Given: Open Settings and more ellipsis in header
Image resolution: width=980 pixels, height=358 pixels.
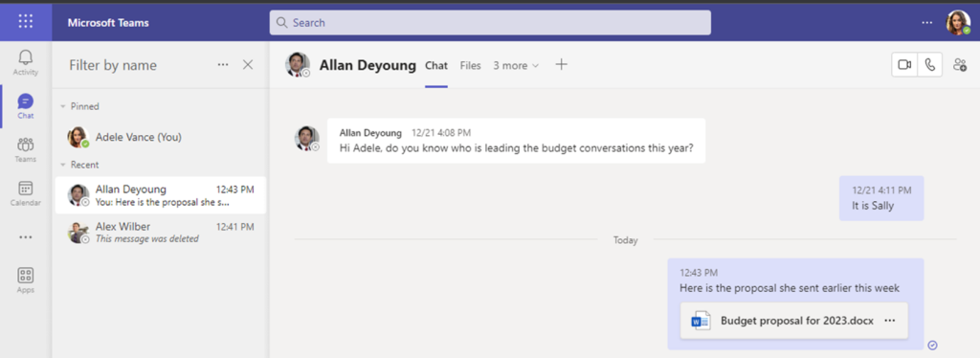Looking at the screenshot, I should [926, 22].
